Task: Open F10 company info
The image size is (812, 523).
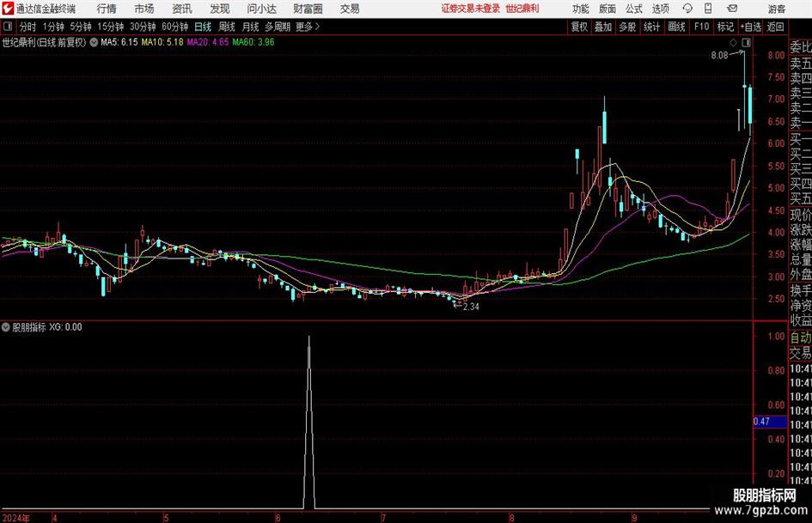Action: [x=701, y=27]
